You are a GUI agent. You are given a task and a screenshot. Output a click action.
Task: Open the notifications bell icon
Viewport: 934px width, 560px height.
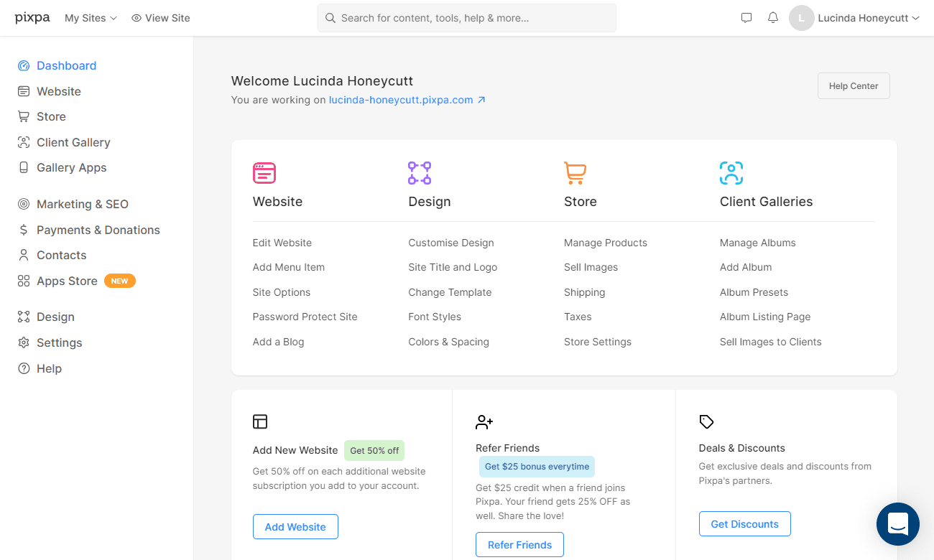click(773, 18)
